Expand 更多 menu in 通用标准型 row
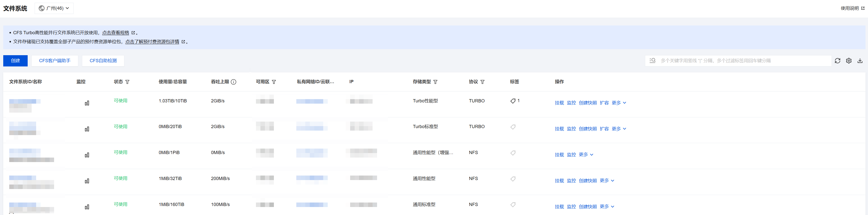Image resolution: width=868 pixels, height=215 pixels. click(x=607, y=207)
